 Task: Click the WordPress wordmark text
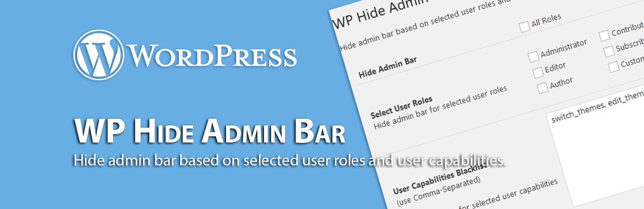tap(213, 56)
